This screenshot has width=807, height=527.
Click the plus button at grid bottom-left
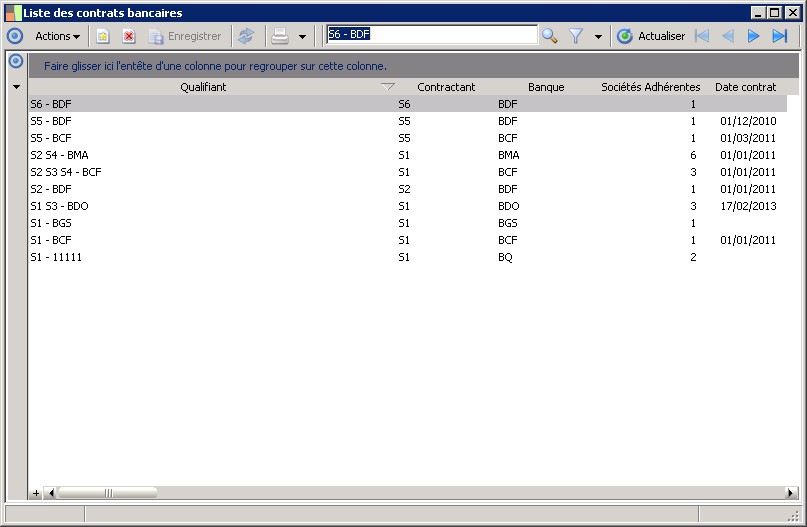pos(36,493)
